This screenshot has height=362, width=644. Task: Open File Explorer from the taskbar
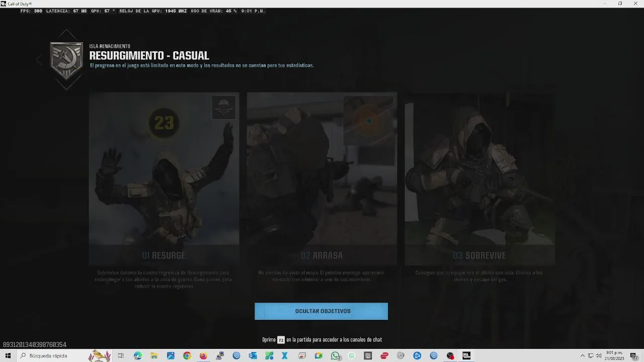154,355
